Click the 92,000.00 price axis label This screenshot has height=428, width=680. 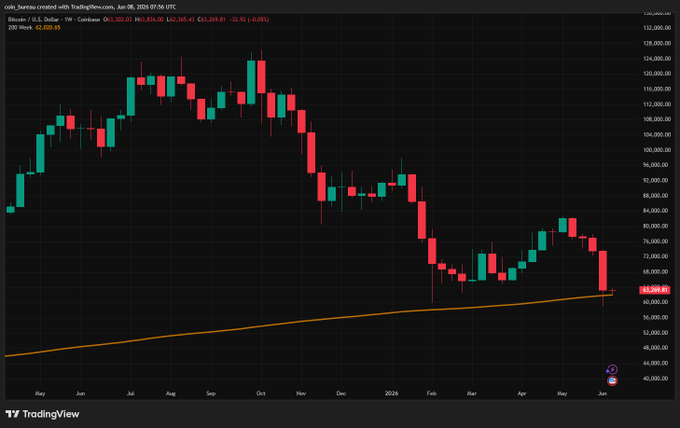tap(657, 180)
